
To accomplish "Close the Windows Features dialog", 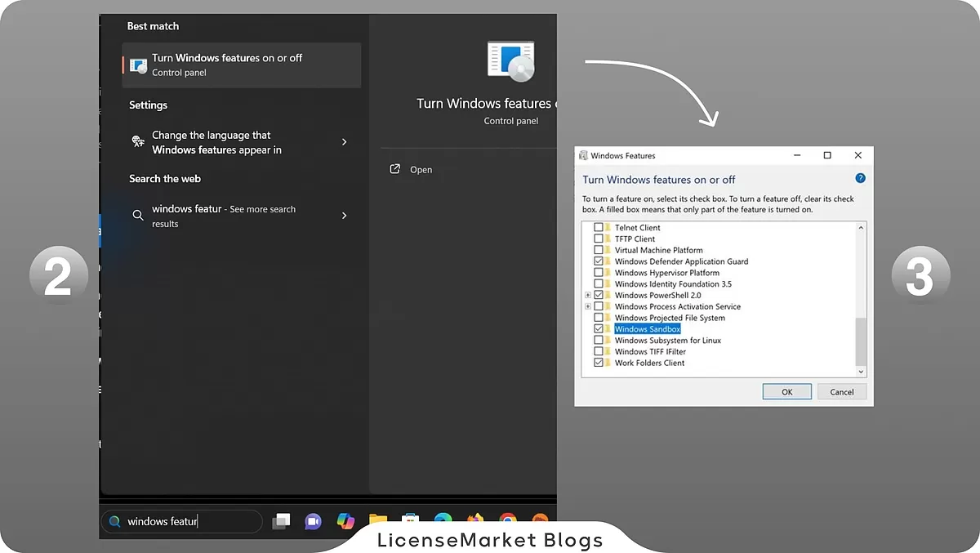I will coord(857,155).
